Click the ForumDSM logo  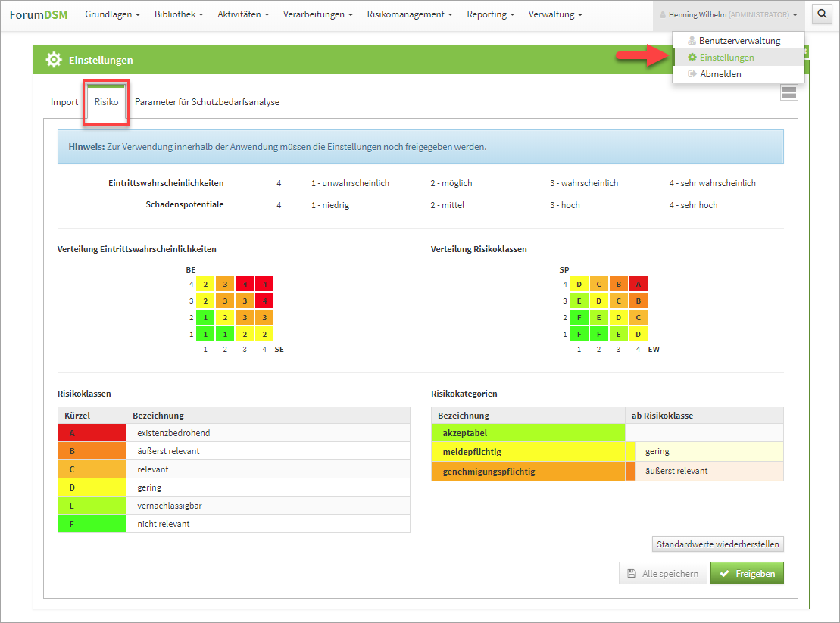point(39,14)
